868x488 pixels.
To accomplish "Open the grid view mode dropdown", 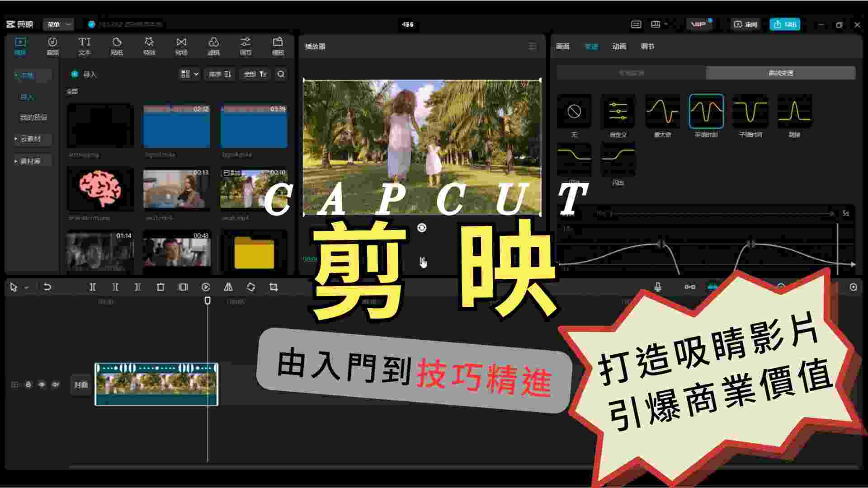I will pos(189,74).
